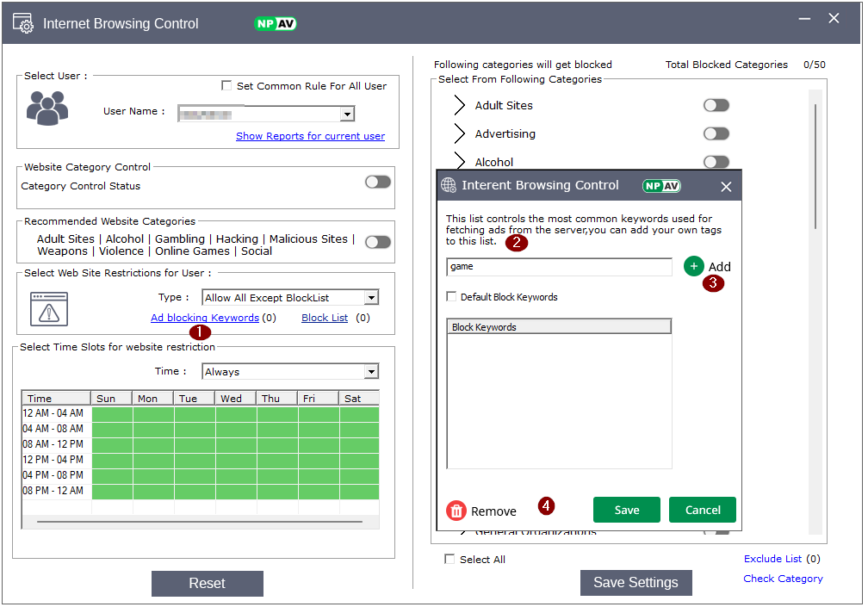This screenshot has height=607, width=868.
Task: Click the red trash Remove icon
Action: pos(456,511)
